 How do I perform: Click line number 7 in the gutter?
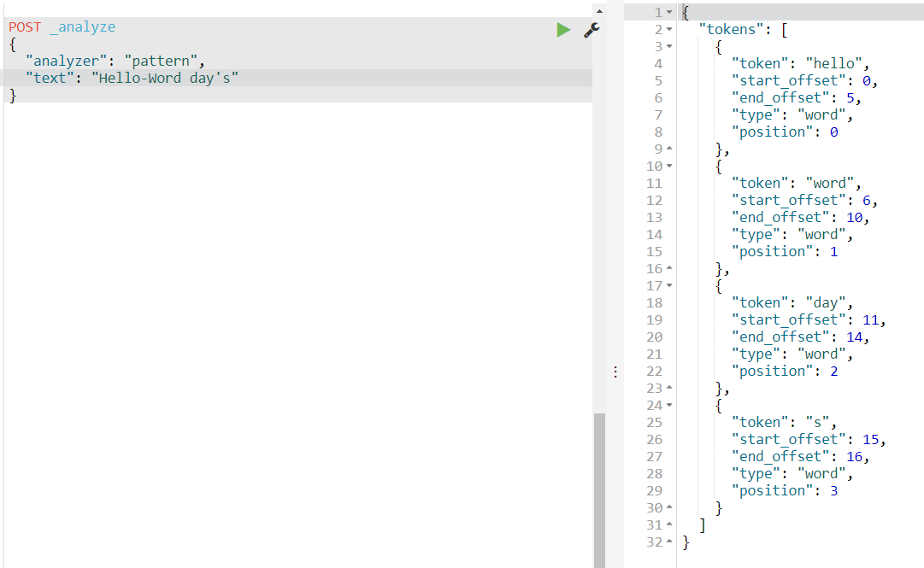point(658,114)
